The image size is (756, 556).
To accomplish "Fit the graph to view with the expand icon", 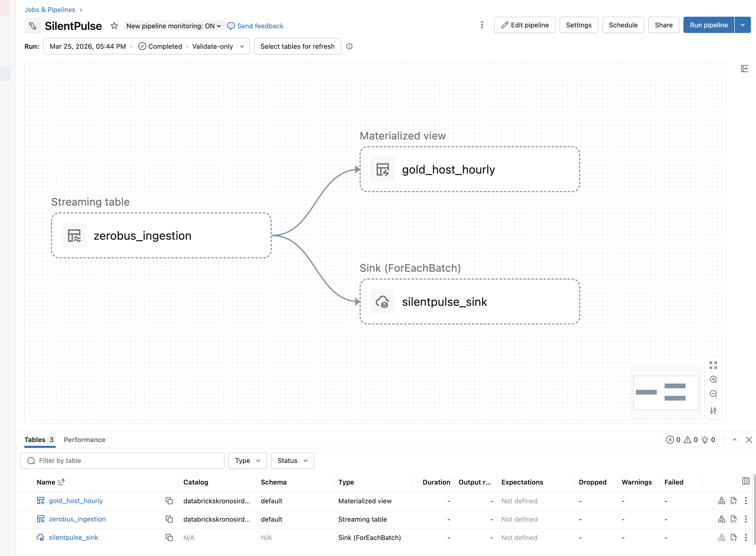I will 713,365.
